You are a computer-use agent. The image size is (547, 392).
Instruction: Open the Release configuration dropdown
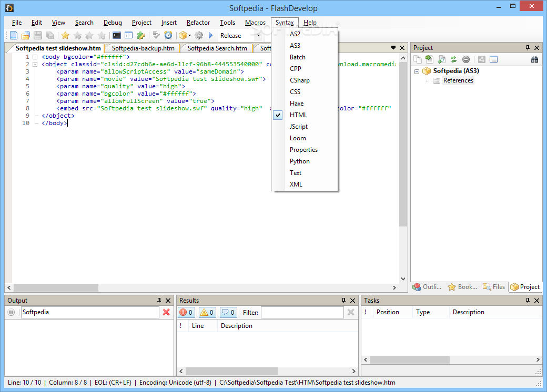click(258, 36)
